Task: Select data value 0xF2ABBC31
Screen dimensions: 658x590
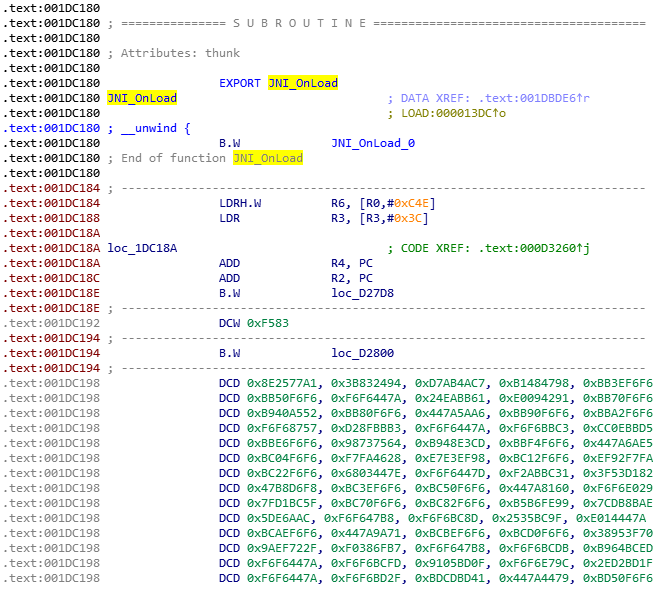Action: [x=534, y=473]
